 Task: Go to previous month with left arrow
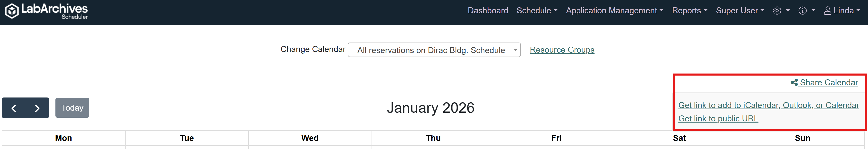14,108
